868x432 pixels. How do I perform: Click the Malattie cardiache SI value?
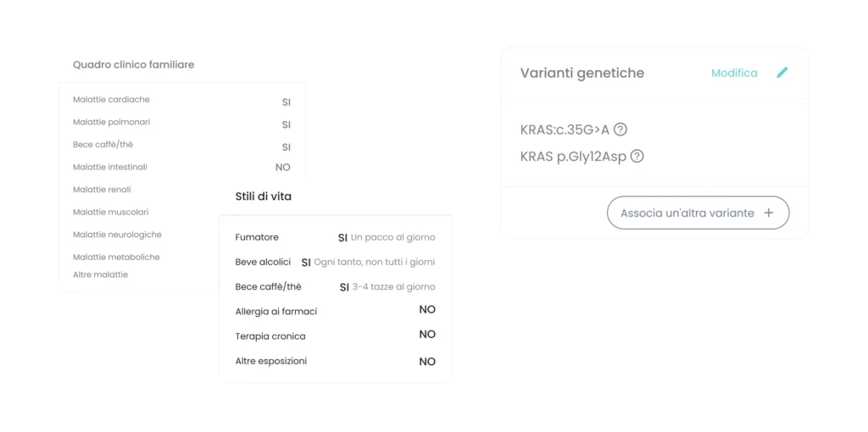[287, 102]
